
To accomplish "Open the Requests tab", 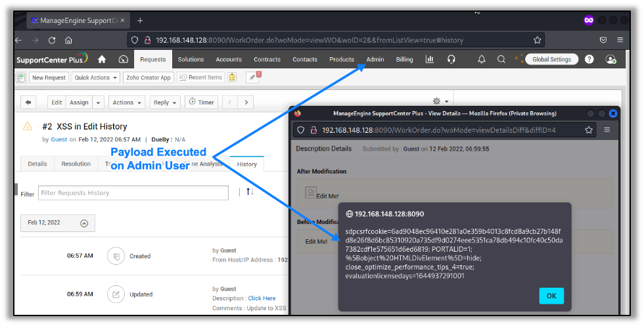I will (x=152, y=60).
